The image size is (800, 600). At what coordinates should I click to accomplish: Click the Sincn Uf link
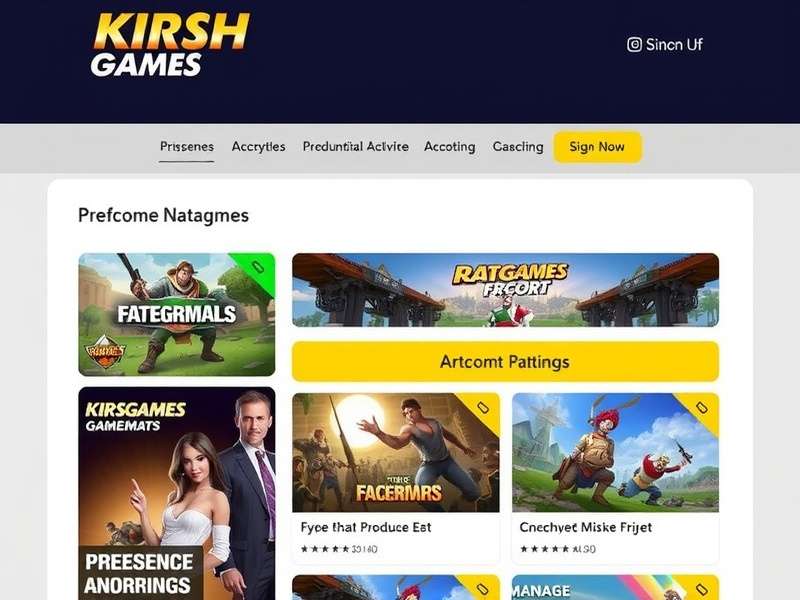(674, 44)
